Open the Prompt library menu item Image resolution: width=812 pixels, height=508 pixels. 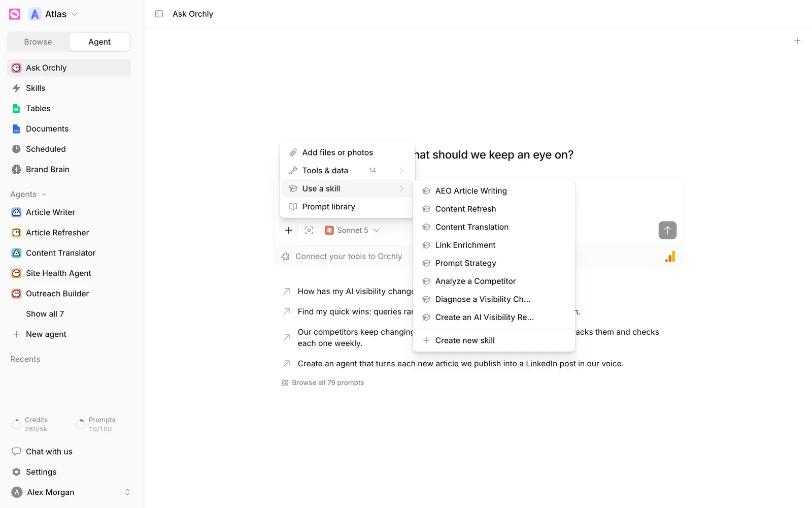click(x=347, y=207)
